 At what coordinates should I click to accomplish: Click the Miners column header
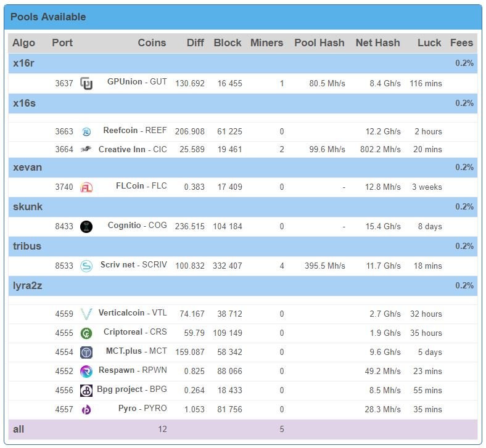266,43
